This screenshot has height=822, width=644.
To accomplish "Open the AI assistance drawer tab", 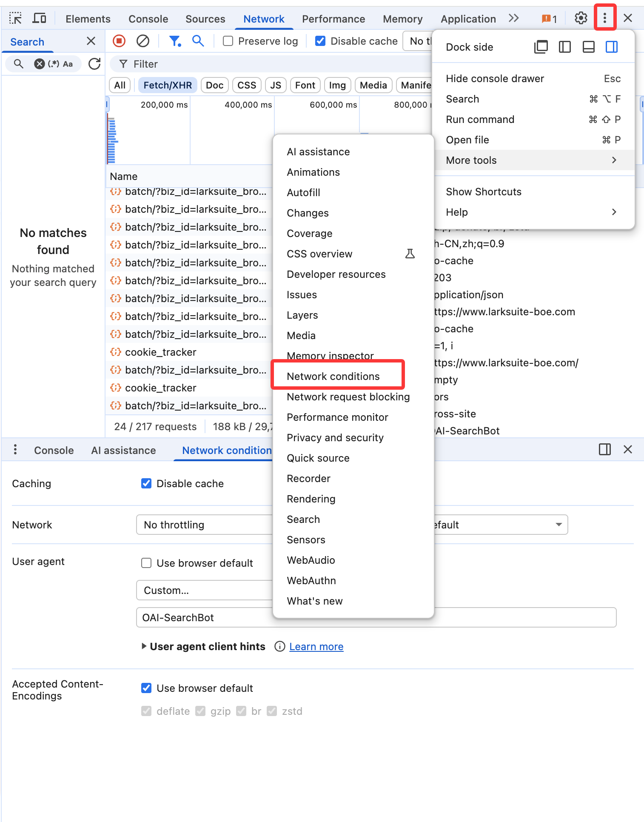I will (x=123, y=450).
